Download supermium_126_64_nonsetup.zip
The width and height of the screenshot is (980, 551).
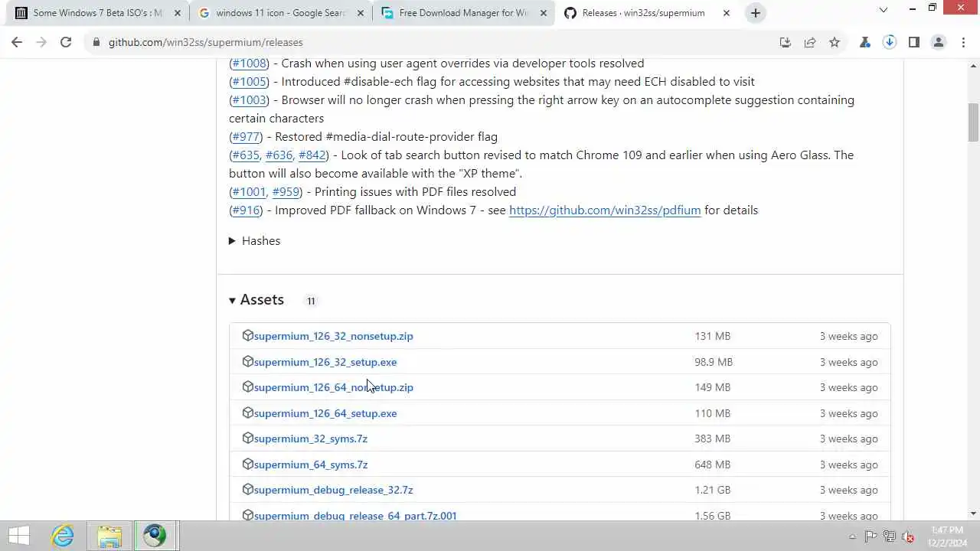pos(333,387)
